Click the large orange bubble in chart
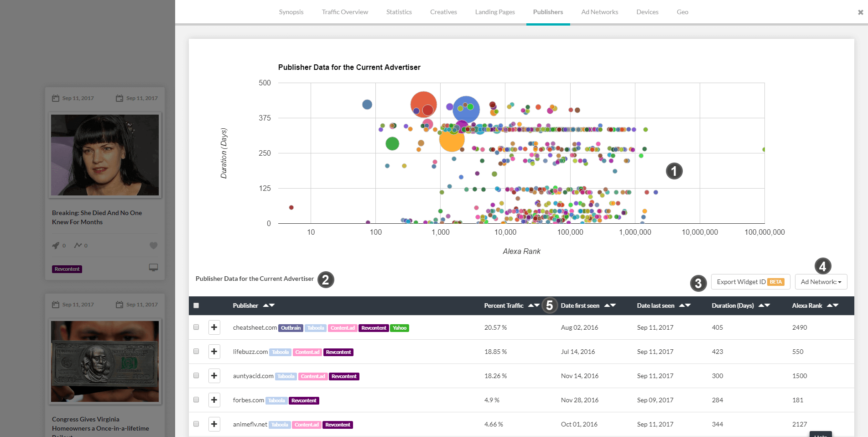Viewport: 868px width, 437px height. click(452, 139)
